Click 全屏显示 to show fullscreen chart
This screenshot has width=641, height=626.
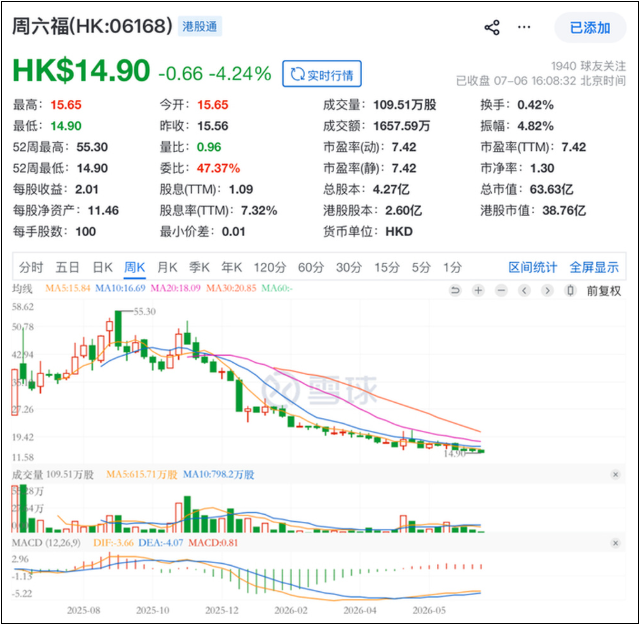[594, 267]
